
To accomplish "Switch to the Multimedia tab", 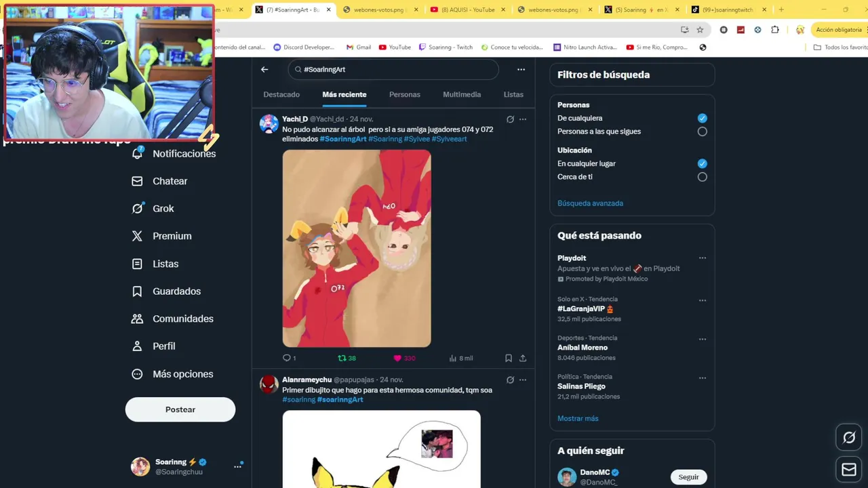I will point(462,95).
